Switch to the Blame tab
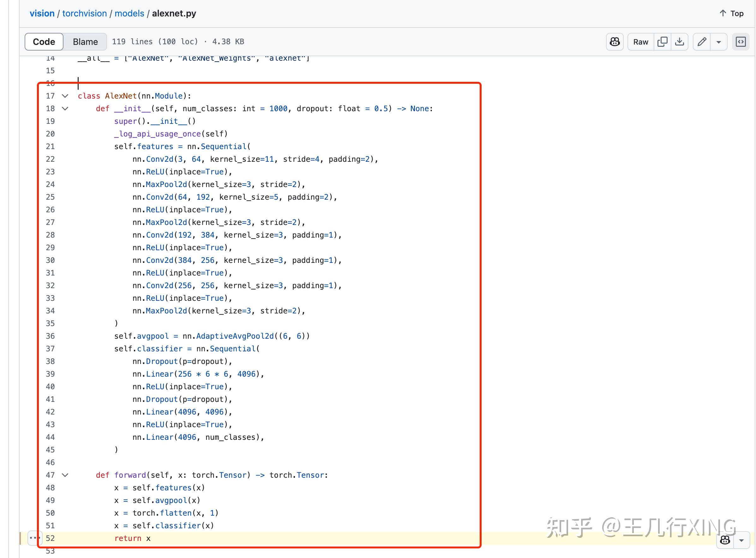This screenshot has width=756, height=558. [85, 41]
